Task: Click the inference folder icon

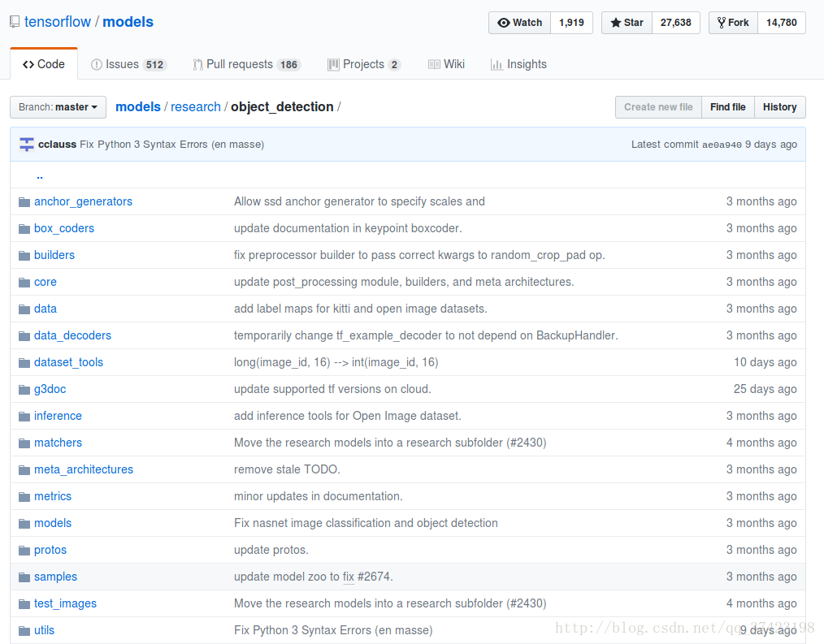Action: (x=24, y=417)
